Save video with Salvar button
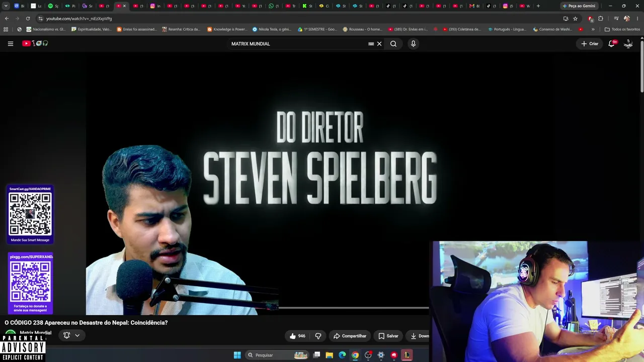This screenshot has width=644, height=362. 388,336
